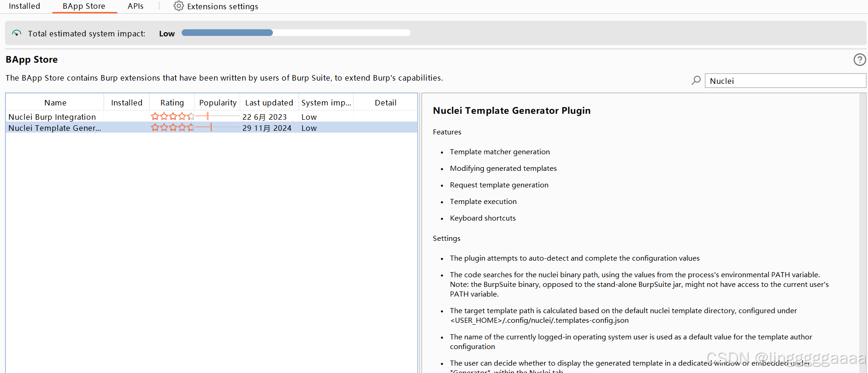Viewport: 868px width, 373px height.
Task: Open the BApp Store help icon
Action: coord(859,59)
